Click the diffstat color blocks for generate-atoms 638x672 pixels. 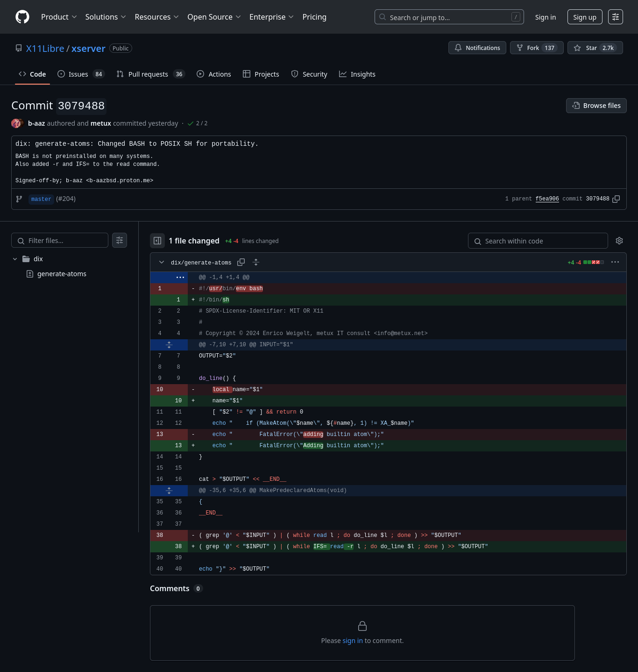[x=594, y=262]
